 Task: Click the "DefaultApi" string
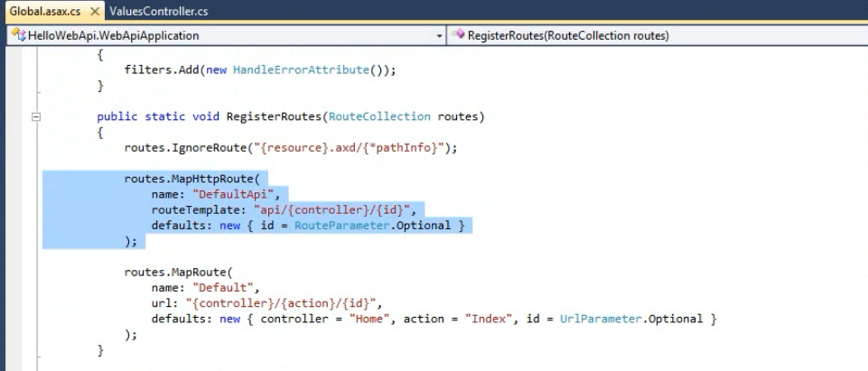233,194
